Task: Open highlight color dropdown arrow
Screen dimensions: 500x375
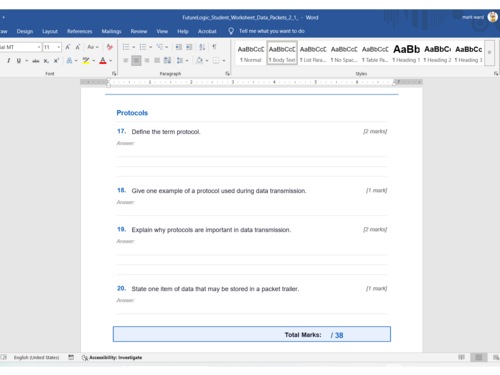Action: (94, 61)
